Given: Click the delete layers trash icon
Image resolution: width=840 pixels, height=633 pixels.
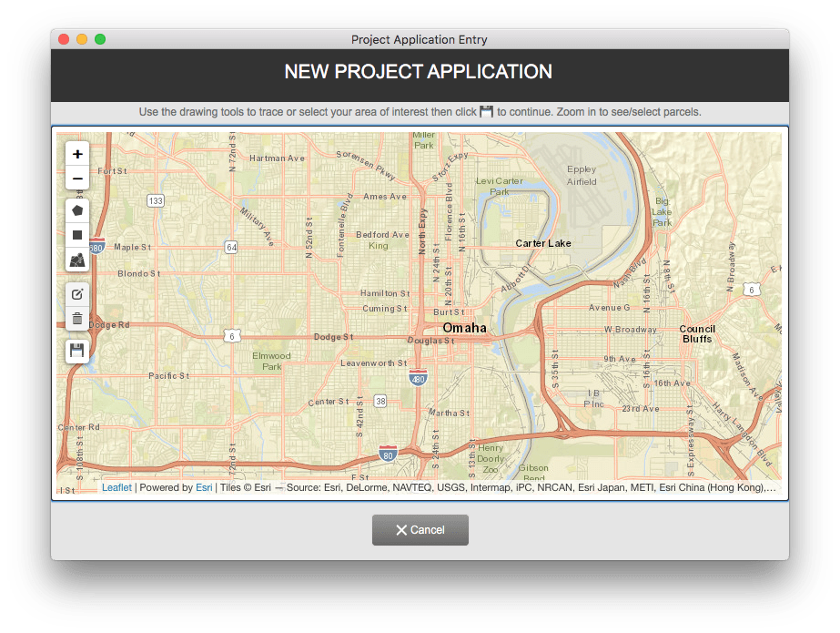Looking at the screenshot, I should [x=77, y=319].
